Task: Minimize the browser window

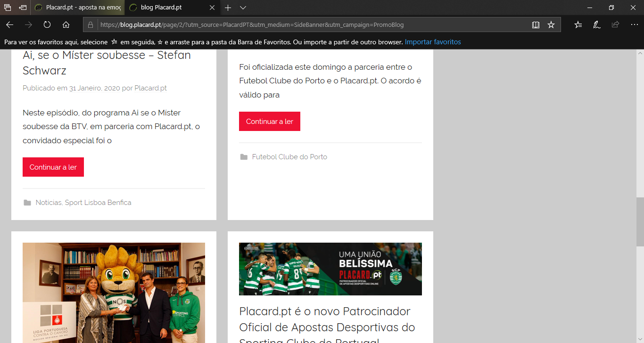Action: [x=590, y=8]
